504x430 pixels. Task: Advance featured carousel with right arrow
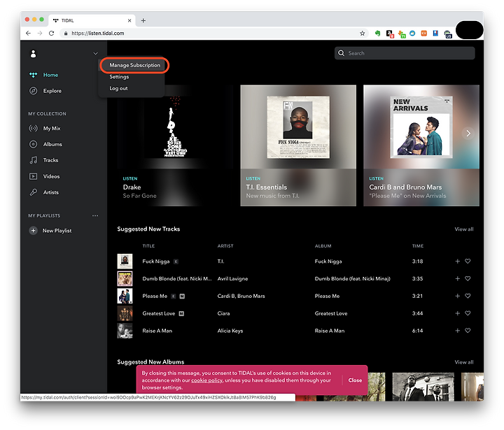[x=468, y=134]
